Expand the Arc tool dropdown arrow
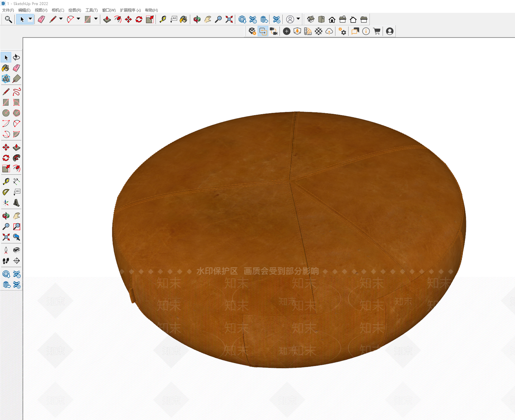 pyautogui.click(x=78, y=19)
